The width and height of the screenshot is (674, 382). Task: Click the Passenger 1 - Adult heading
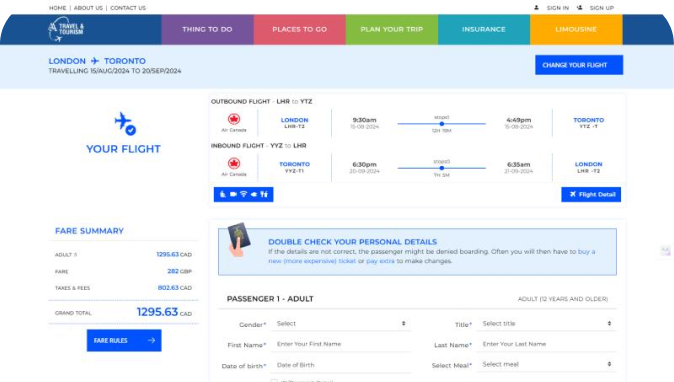[270, 299]
